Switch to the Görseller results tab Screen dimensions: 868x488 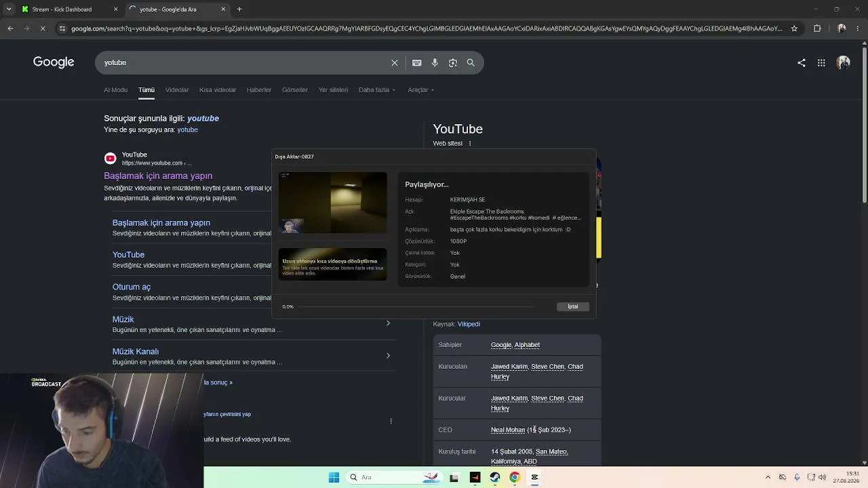click(x=295, y=89)
